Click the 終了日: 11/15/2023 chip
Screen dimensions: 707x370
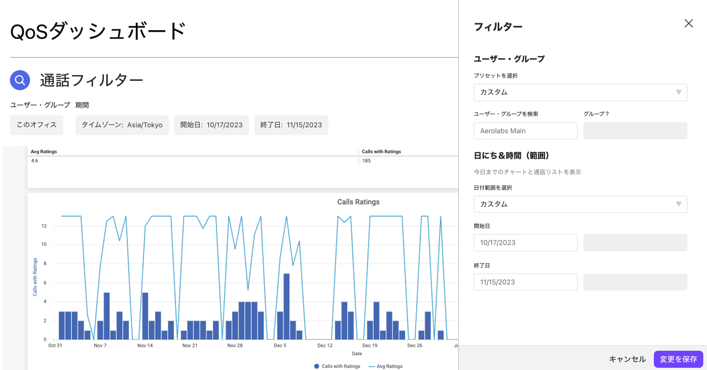click(x=291, y=125)
